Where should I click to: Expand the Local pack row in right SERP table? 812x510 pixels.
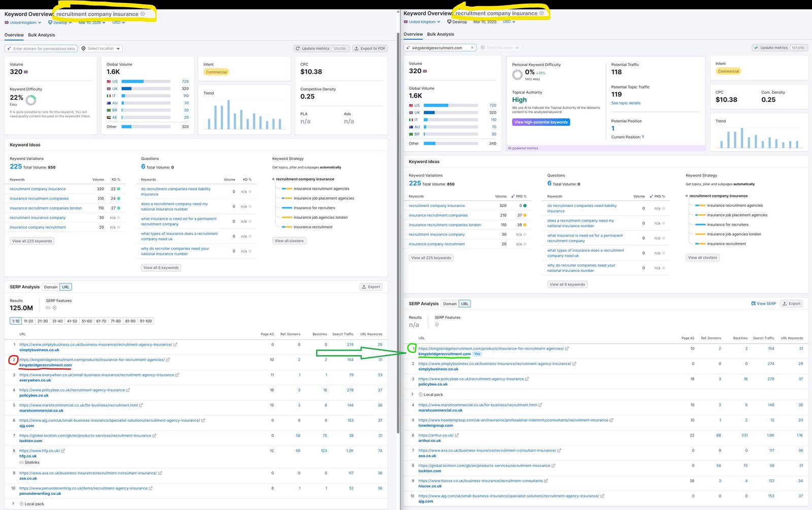[x=412, y=394]
